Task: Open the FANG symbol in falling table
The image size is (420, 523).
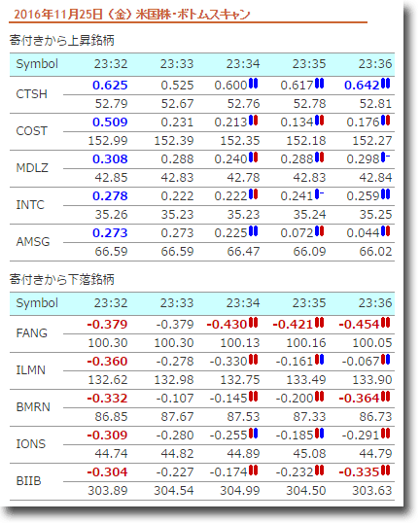Action: coord(32,333)
